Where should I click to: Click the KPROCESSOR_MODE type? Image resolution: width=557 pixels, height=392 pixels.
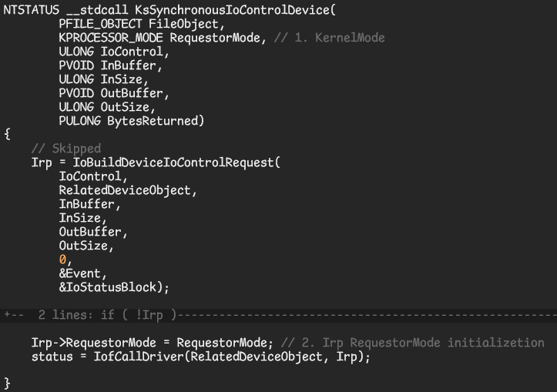pyautogui.click(x=111, y=38)
